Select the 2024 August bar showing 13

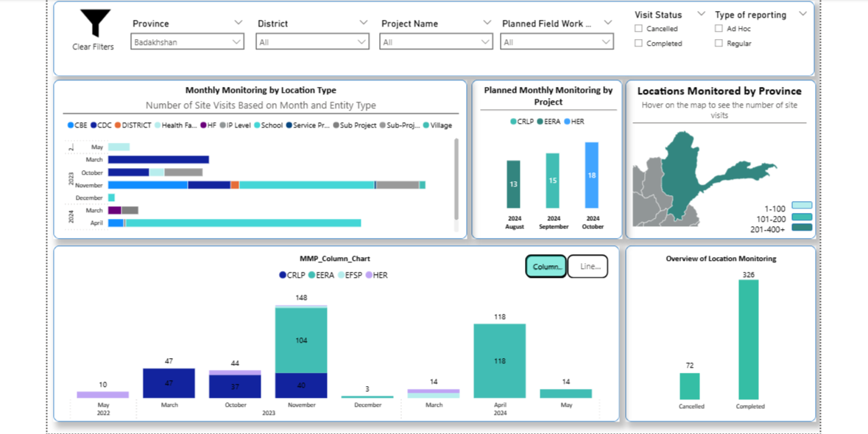pyautogui.click(x=513, y=184)
